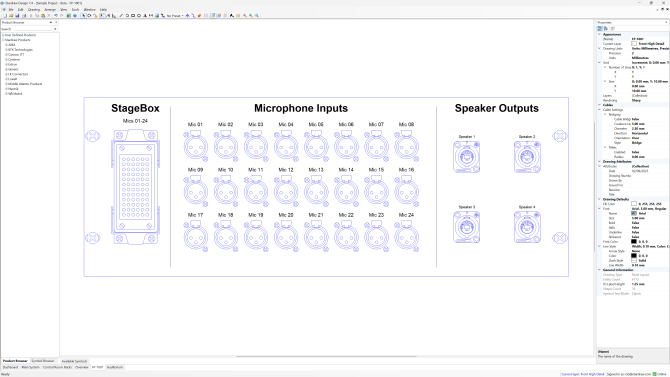The width and height of the screenshot is (670, 377).
Task: Expand the Crestron node in product tree
Action: [x=6, y=59]
